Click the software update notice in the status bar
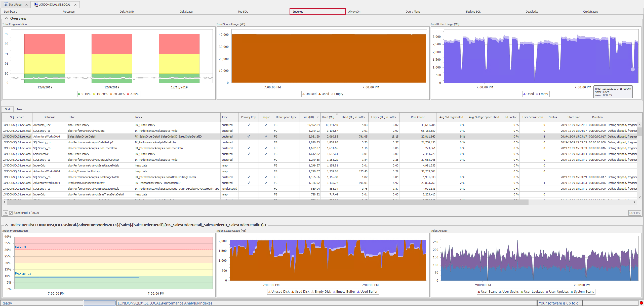The image size is (644, 306). point(559,303)
